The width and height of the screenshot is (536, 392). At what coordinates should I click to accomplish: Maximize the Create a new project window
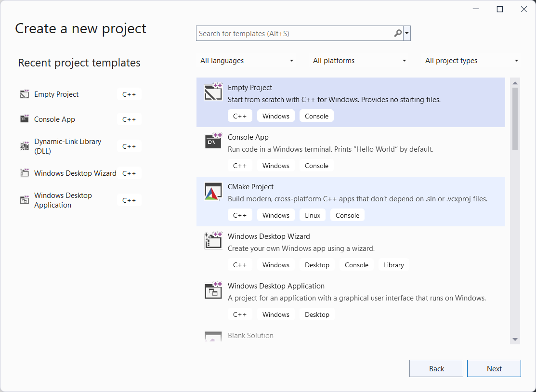coord(500,9)
